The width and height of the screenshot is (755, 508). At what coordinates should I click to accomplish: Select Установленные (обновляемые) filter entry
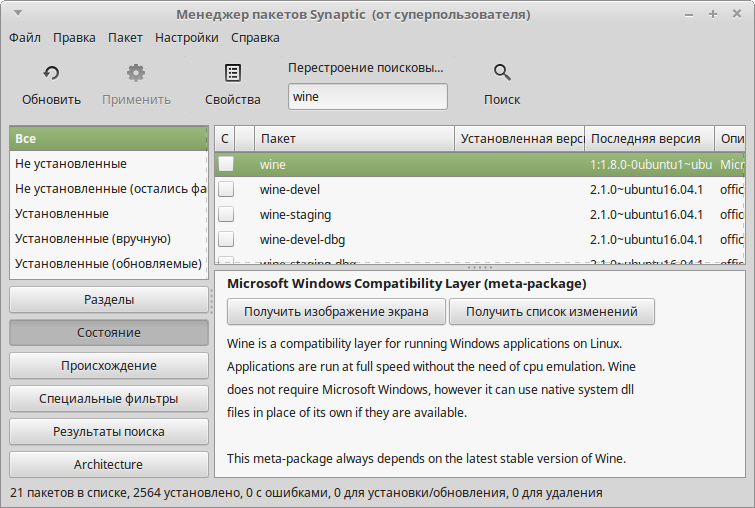click(x=109, y=264)
